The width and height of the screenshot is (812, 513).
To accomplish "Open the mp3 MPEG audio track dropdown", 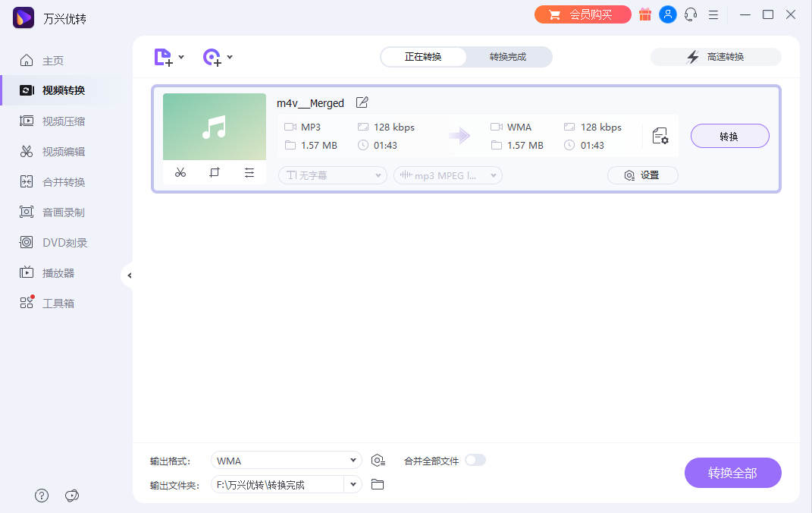I will tap(448, 175).
